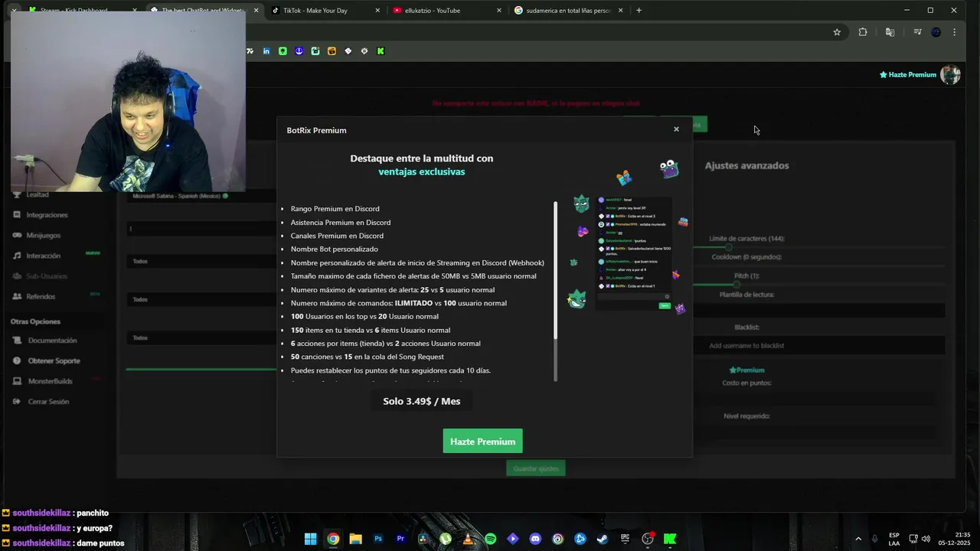The height and width of the screenshot is (551, 980).
Task: Open the Microsoft Sabina voice dropdown
Action: click(x=202, y=196)
